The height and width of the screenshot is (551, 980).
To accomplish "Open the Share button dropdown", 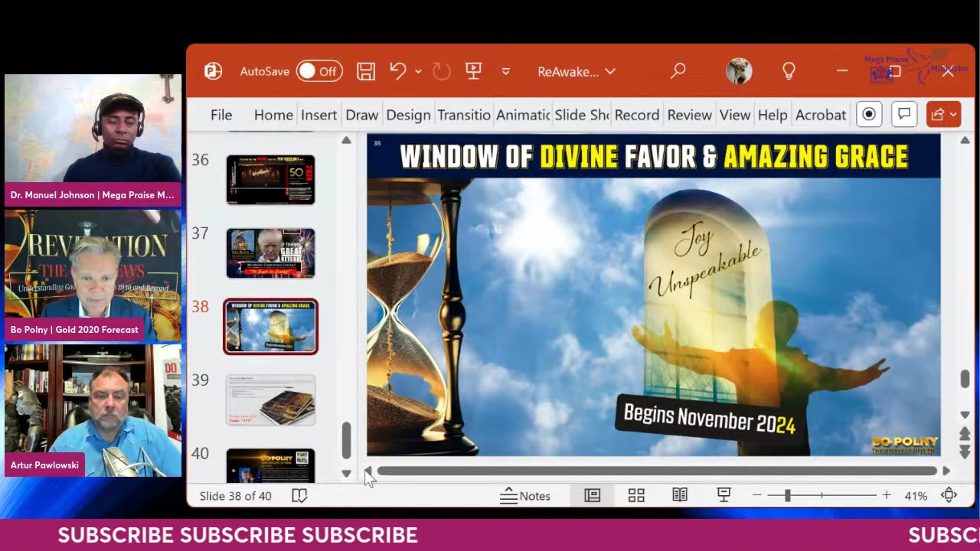I will (943, 115).
